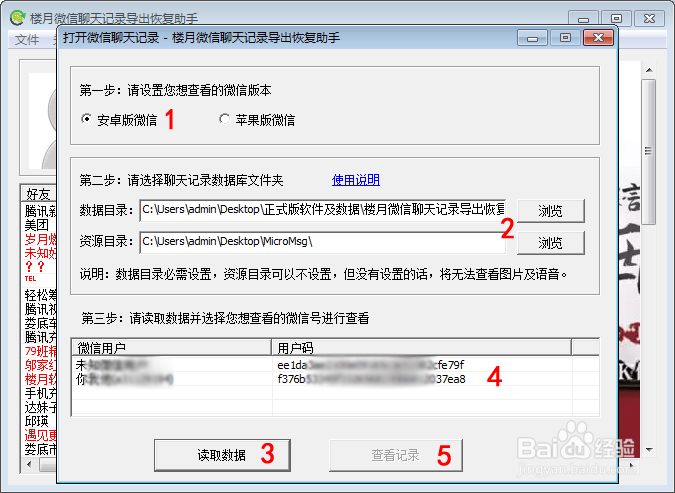Open the 使用说明 link

click(x=356, y=180)
